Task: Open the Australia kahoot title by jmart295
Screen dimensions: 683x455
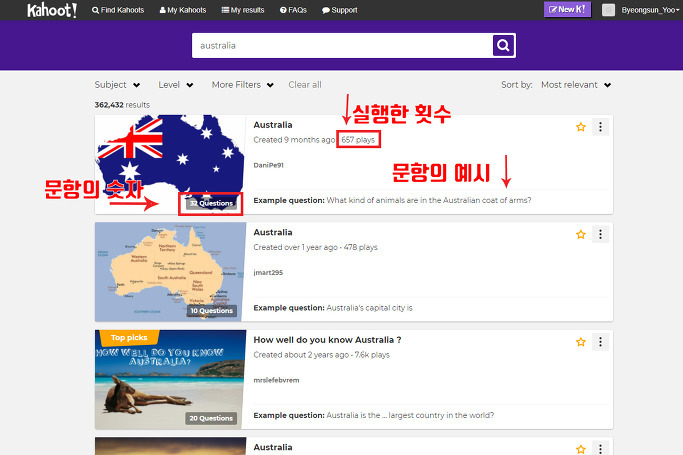Action: pos(273,233)
